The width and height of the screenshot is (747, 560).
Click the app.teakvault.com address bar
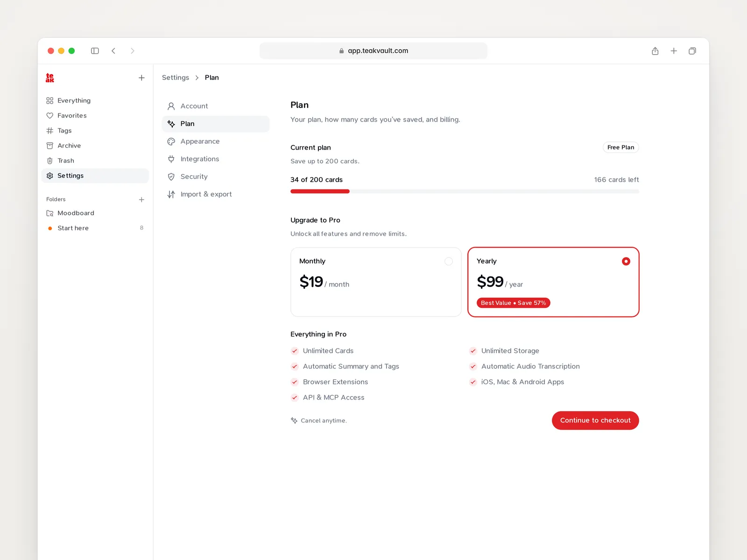point(373,51)
